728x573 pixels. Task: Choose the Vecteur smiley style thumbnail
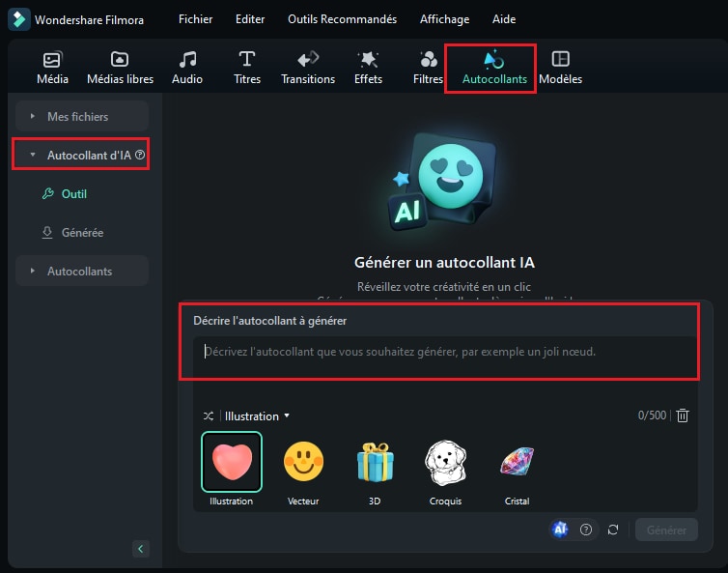(303, 462)
